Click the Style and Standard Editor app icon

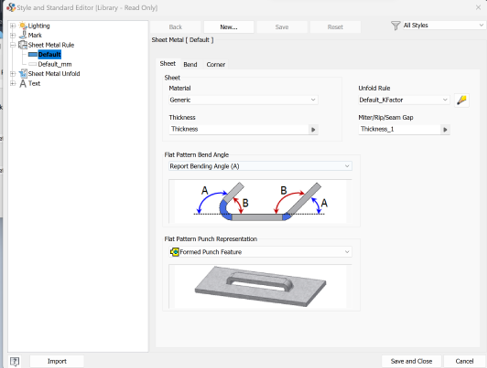(11, 7)
